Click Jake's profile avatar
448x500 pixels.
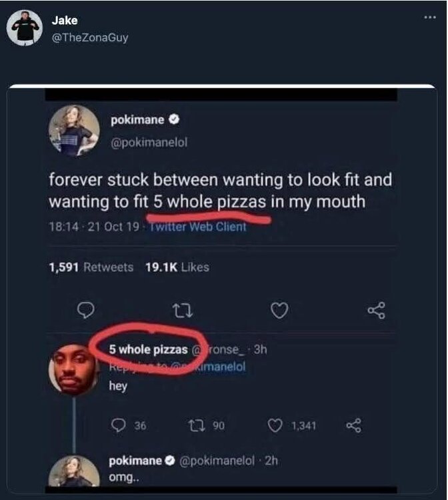[x=26, y=28]
